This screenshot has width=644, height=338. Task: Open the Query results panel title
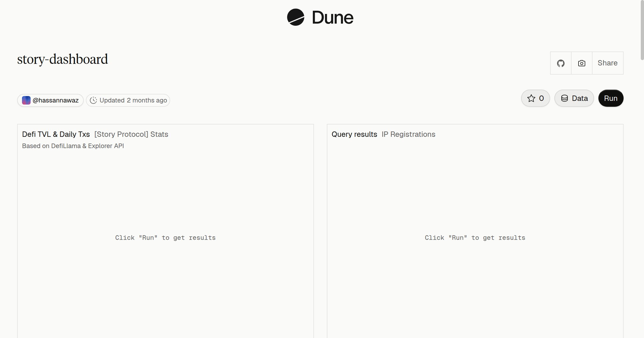[354, 134]
